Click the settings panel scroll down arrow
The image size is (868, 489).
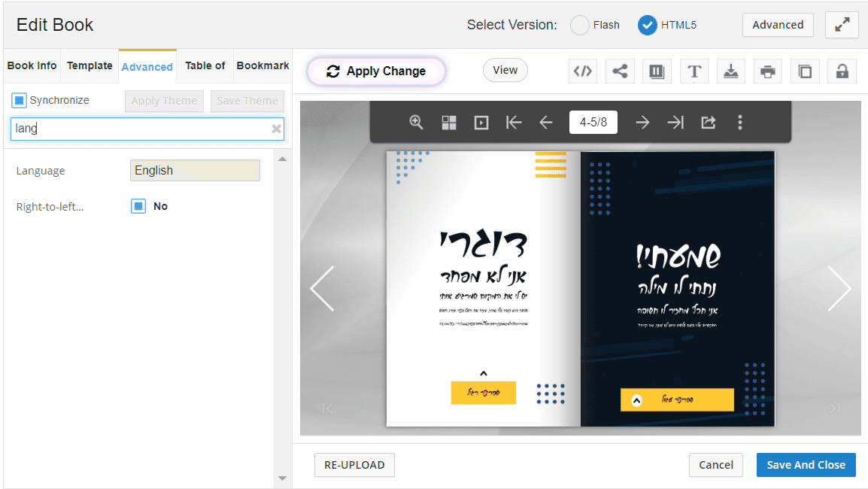pos(282,478)
